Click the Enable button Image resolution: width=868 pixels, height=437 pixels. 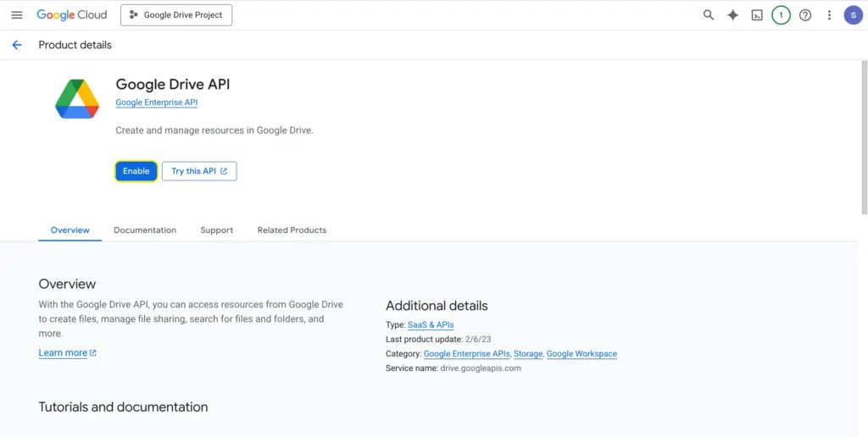(136, 171)
